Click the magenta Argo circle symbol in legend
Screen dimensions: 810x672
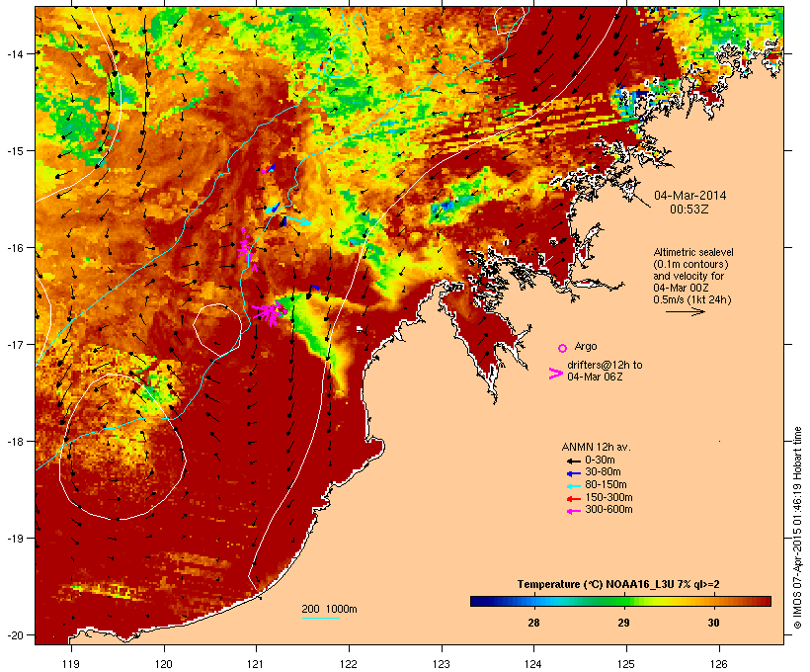coord(563,348)
